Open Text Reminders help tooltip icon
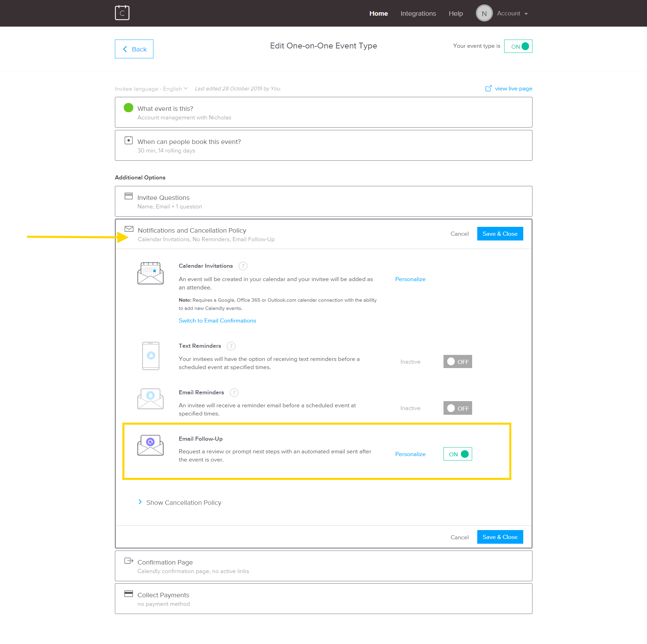The width and height of the screenshot is (647, 644). [231, 346]
